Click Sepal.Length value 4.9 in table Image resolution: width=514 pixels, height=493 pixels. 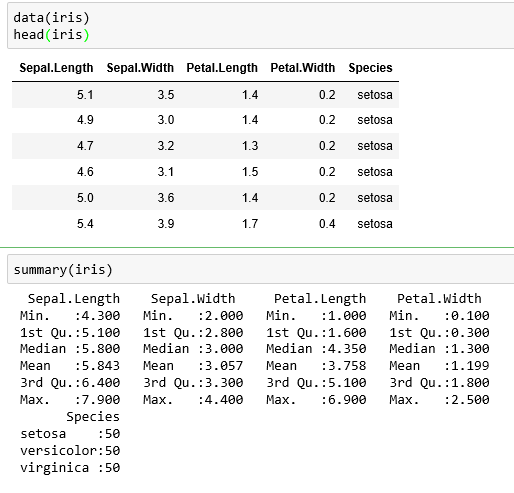(x=85, y=120)
